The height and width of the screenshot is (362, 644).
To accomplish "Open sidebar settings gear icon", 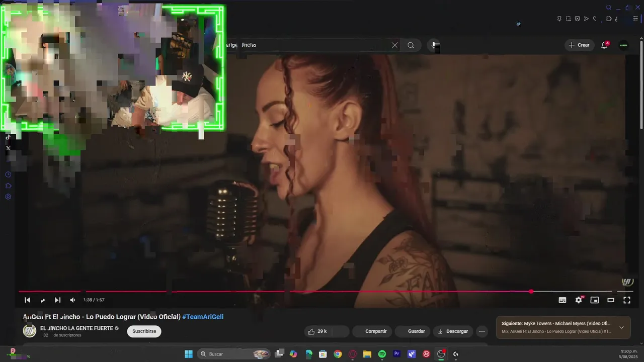I will click(x=8, y=197).
